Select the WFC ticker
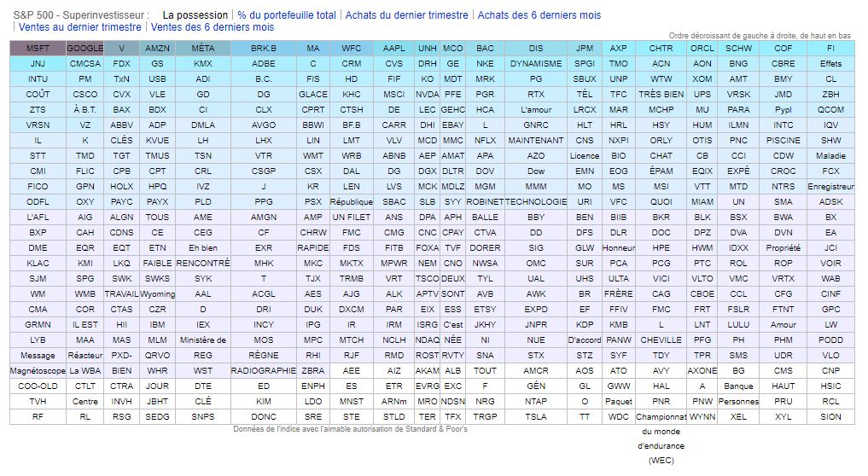Image resolution: width=868 pixels, height=476 pixels. click(351, 48)
